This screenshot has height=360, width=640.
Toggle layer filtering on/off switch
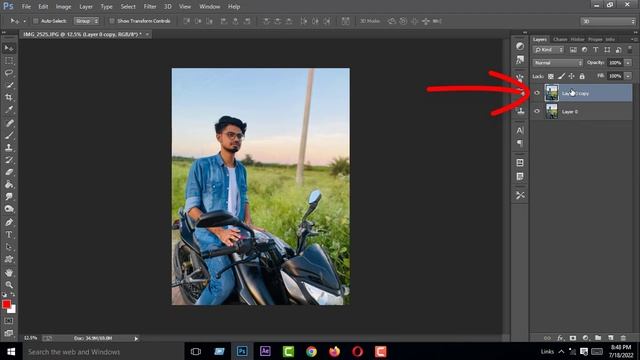(x=630, y=49)
